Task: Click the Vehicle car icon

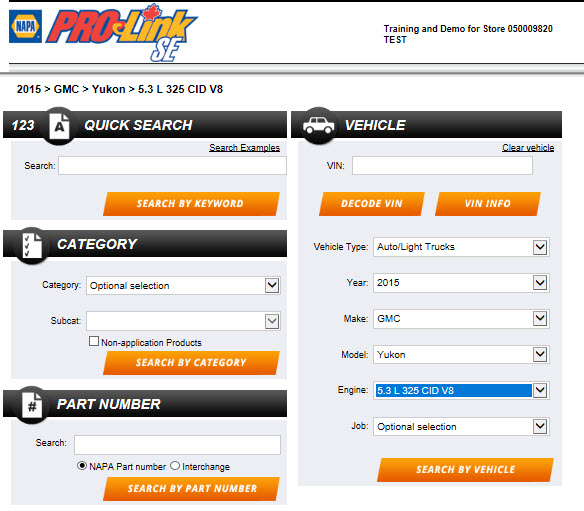Action: [318, 126]
